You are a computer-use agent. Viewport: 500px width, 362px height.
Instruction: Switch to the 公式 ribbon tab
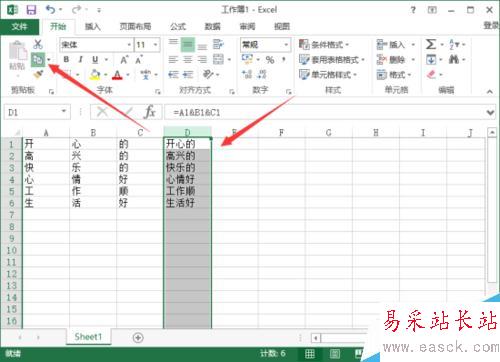pyautogui.click(x=178, y=26)
